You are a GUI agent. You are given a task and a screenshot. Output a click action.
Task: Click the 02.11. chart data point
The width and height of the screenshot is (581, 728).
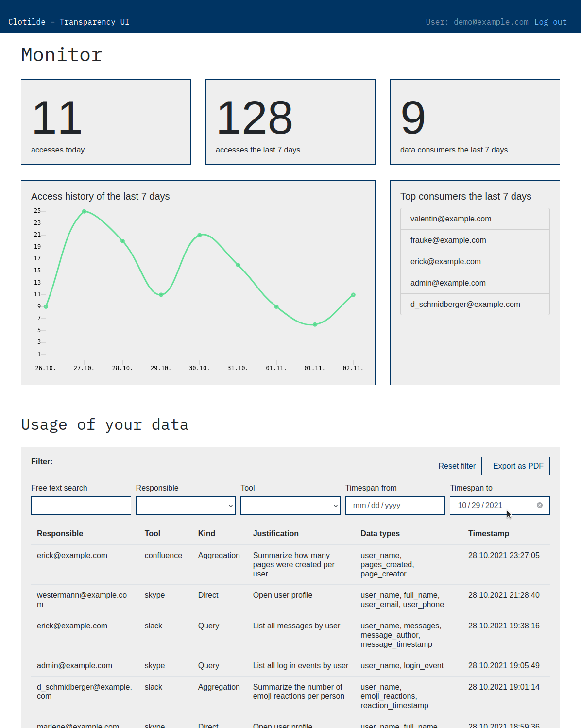(x=353, y=295)
